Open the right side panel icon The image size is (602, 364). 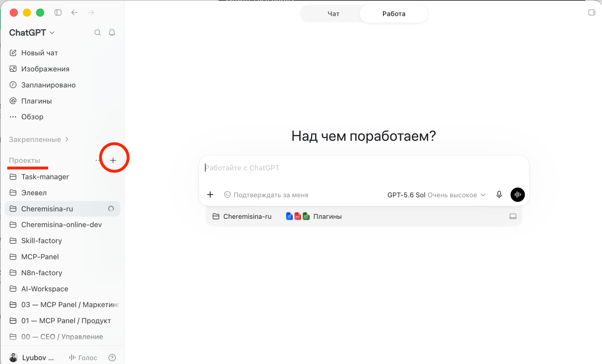[592, 13]
